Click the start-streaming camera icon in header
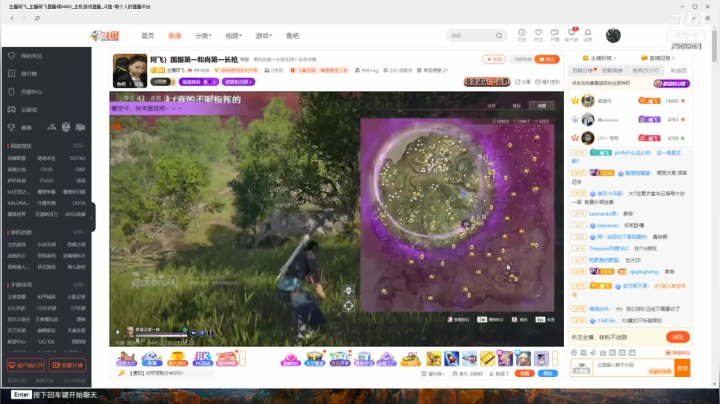 [555, 35]
